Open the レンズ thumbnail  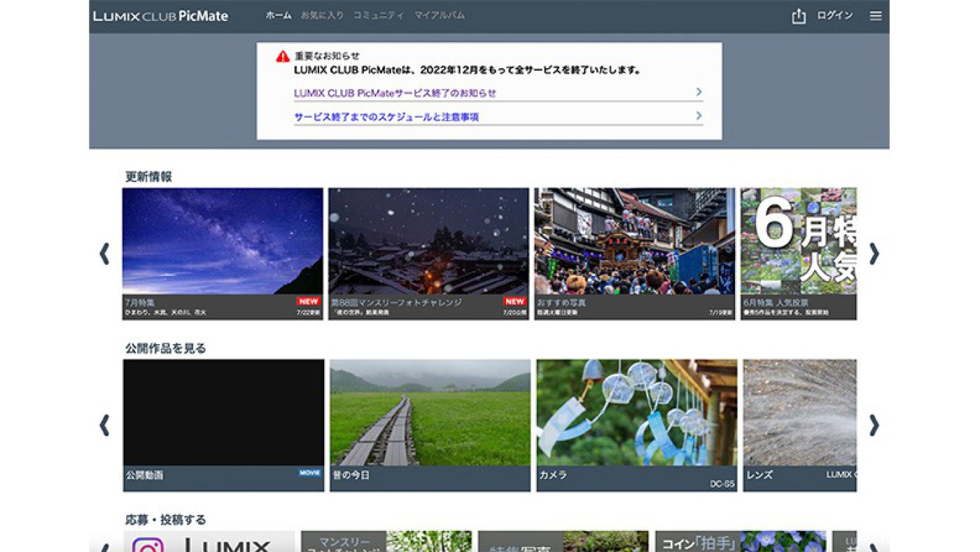click(800, 413)
